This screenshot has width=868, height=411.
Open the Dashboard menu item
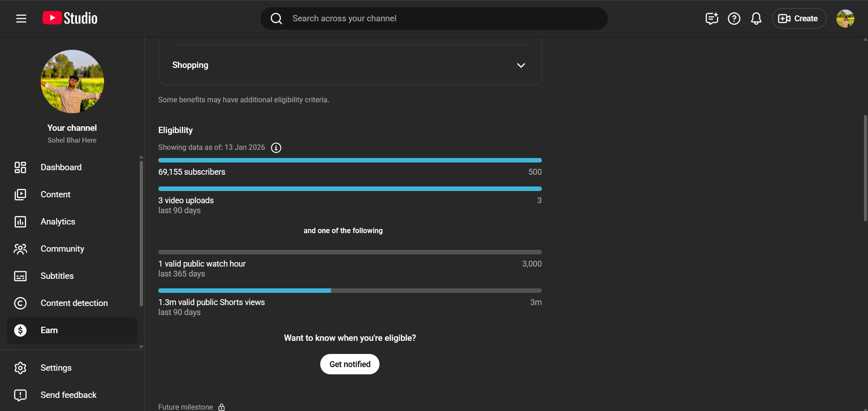[61, 167]
